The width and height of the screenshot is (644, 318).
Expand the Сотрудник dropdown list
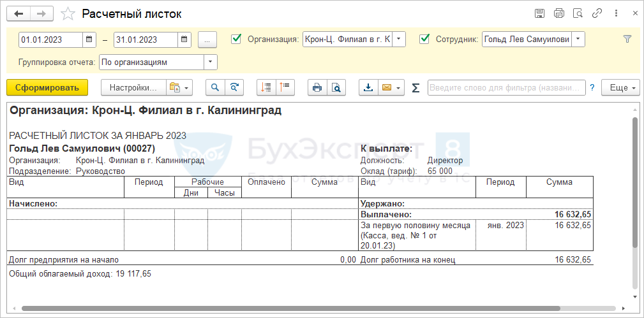click(x=578, y=40)
